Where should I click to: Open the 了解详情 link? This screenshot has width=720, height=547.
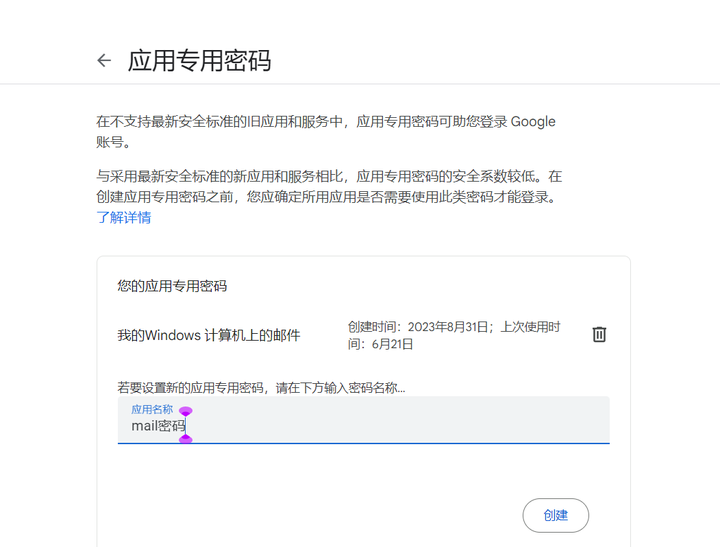(124, 217)
